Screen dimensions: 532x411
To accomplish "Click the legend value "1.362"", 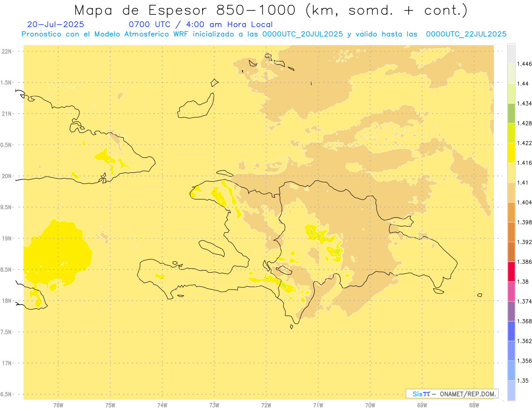I will pos(525,341).
